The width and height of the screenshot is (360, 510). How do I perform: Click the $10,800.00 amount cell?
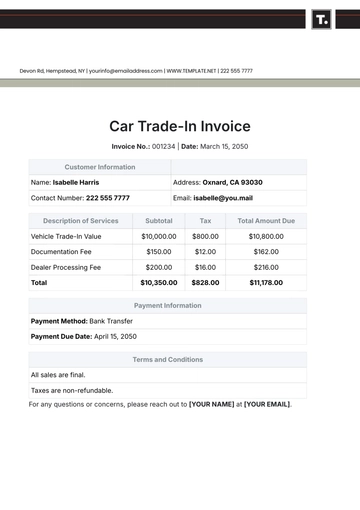[x=266, y=236]
